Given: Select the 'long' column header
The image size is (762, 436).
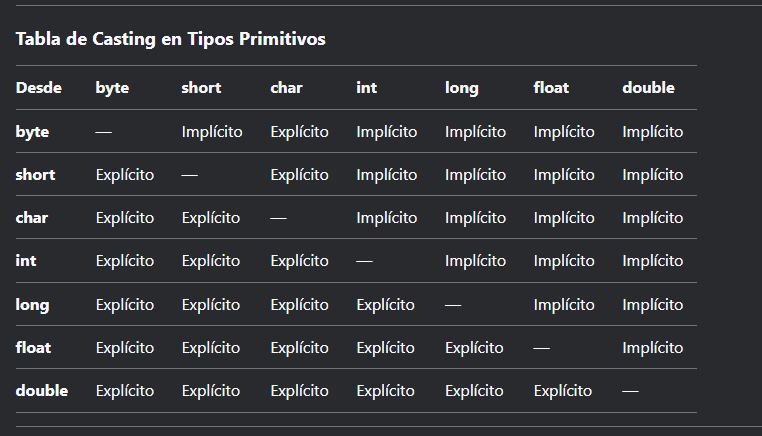Looking at the screenshot, I should [x=462, y=88].
